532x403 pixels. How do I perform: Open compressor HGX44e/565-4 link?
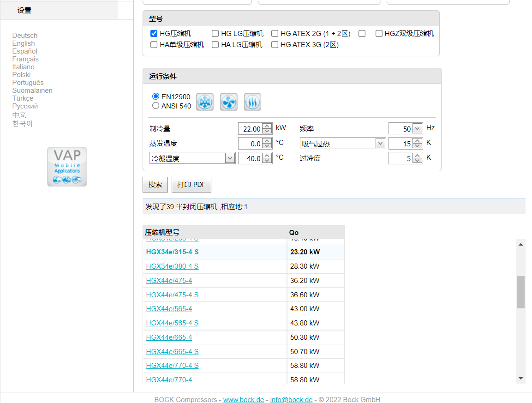click(x=169, y=309)
